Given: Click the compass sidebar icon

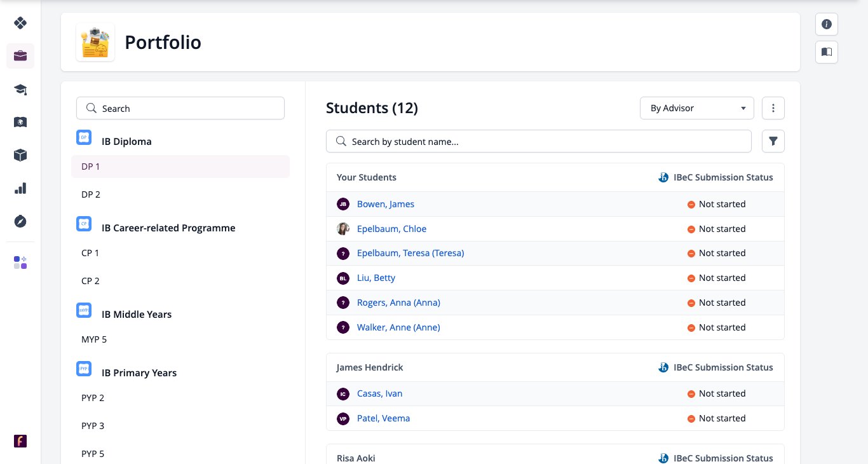Looking at the screenshot, I should point(20,221).
